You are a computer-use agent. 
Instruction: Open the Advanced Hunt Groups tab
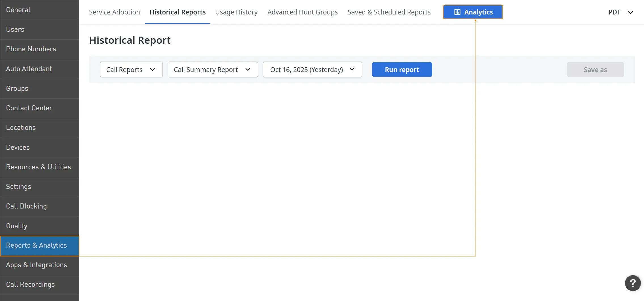[302, 12]
